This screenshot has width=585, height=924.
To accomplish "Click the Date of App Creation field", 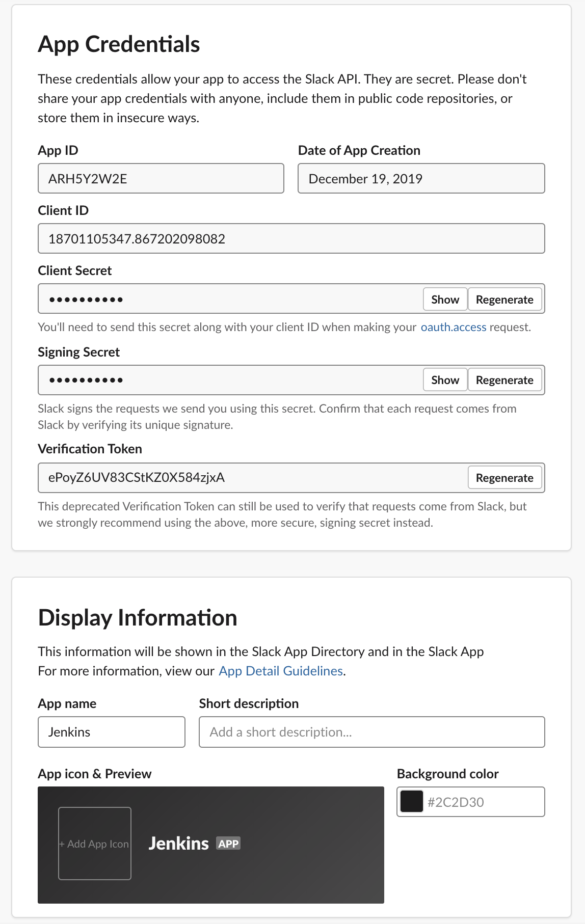I will [x=421, y=178].
